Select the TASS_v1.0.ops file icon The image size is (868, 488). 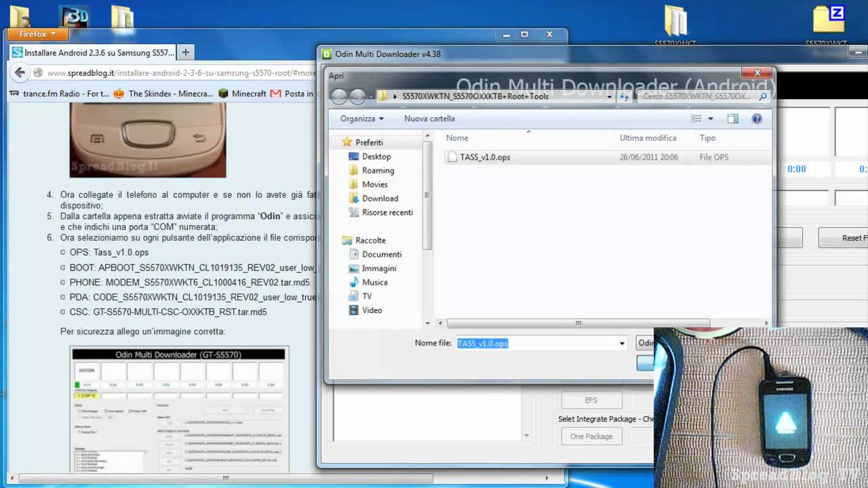click(x=452, y=157)
